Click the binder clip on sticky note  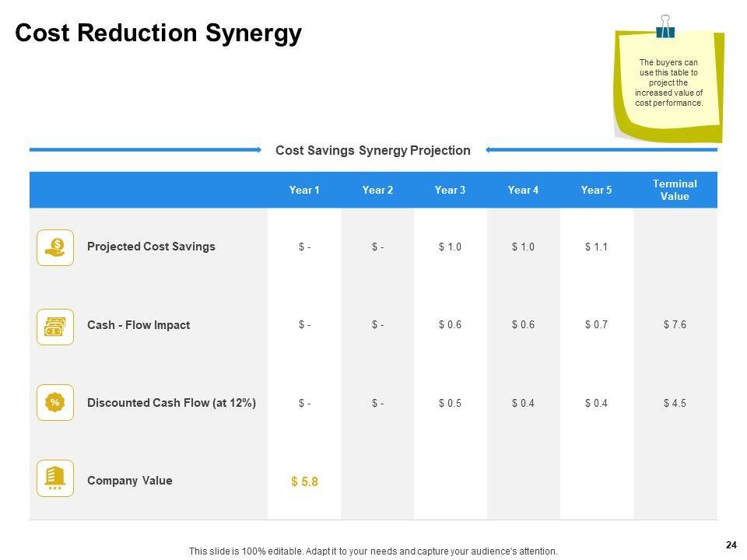click(x=665, y=26)
